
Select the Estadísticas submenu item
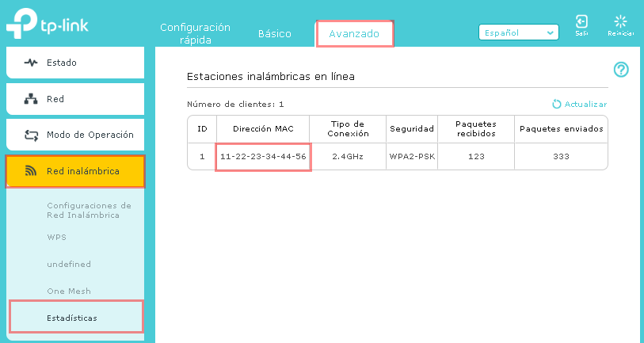click(72, 318)
